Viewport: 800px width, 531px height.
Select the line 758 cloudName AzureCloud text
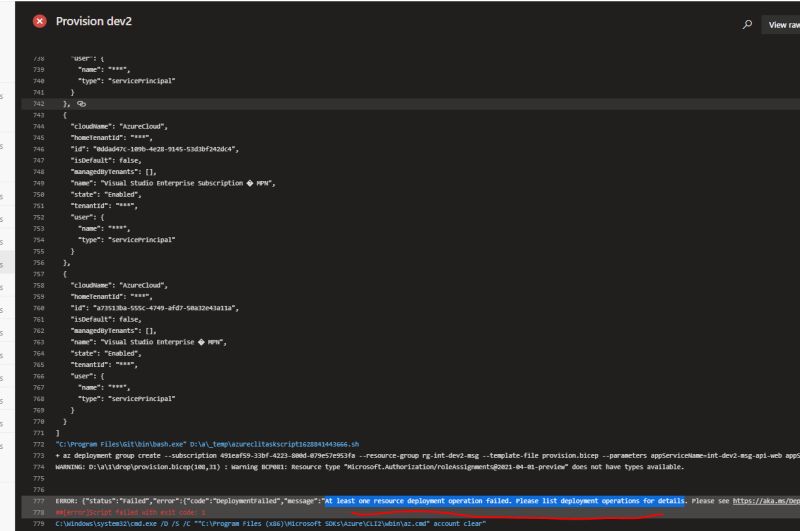pos(119,285)
